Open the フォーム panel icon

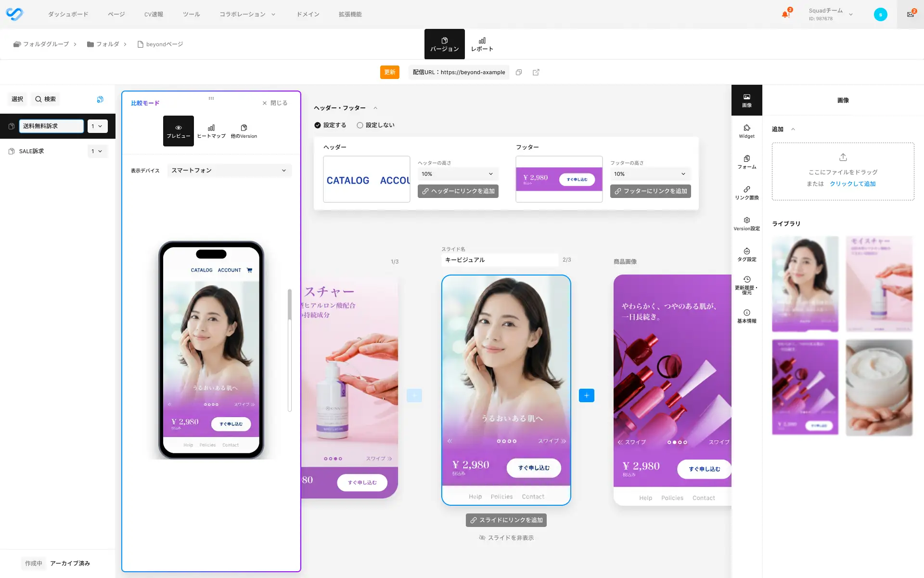[746, 162]
